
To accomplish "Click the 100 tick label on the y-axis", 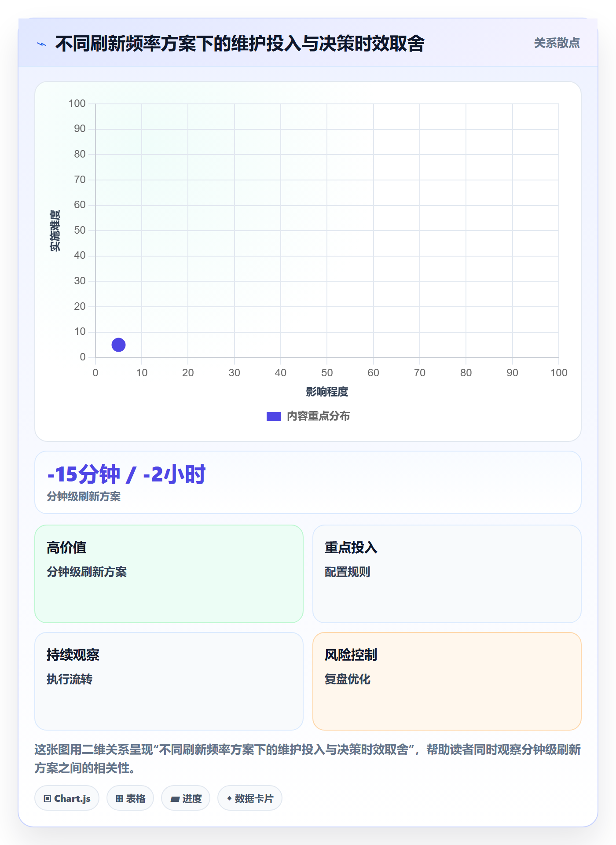I will point(77,103).
